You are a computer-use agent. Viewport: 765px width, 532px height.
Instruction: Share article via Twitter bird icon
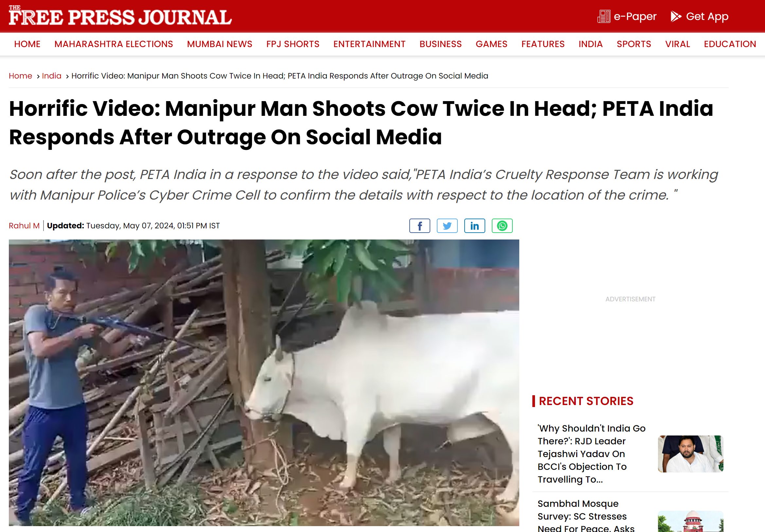[x=447, y=226]
